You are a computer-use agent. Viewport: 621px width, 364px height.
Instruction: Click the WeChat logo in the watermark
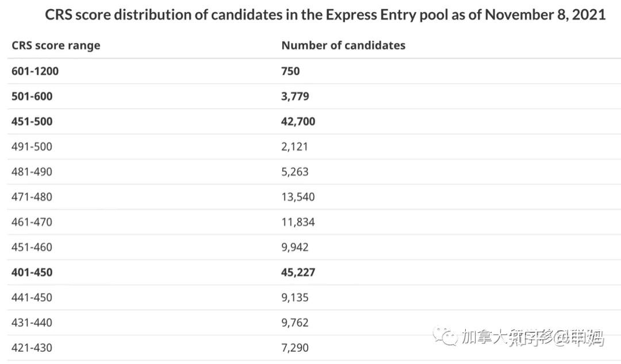click(x=446, y=336)
